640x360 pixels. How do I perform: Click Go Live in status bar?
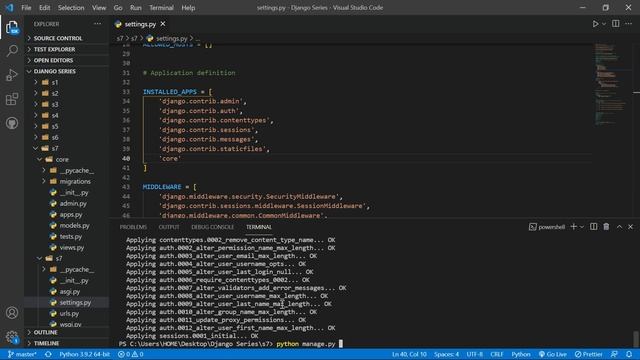552,354
